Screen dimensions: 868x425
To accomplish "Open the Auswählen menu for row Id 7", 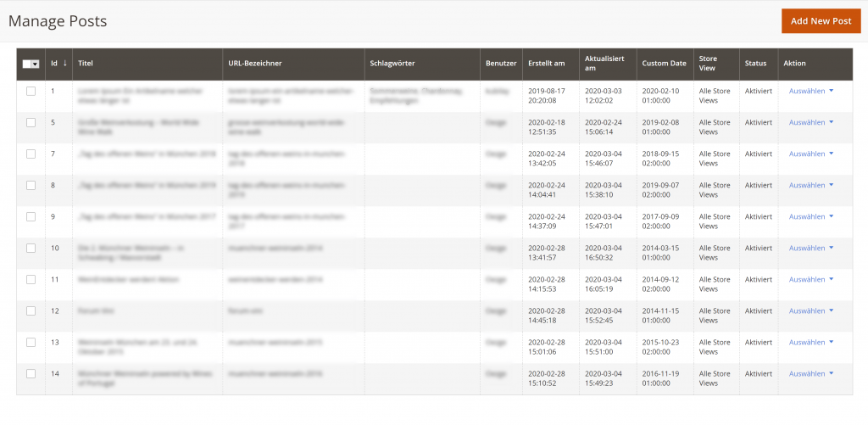I will tap(811, 154).
